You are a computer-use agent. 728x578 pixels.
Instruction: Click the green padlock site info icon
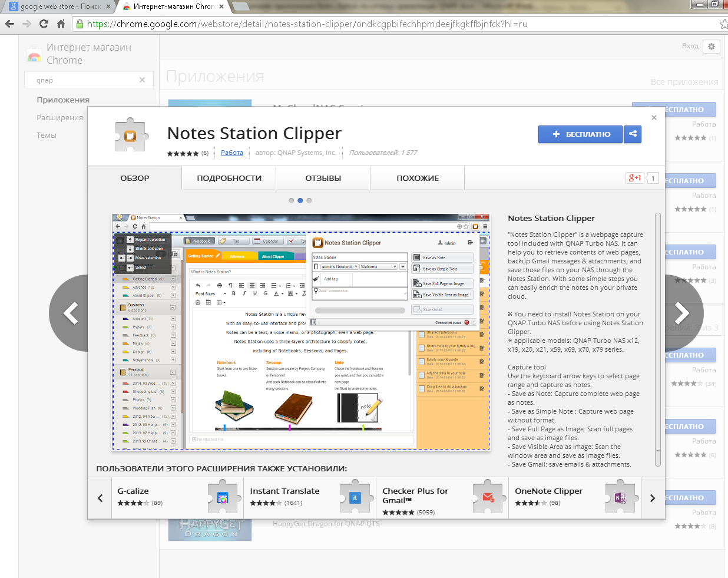point(80,24)
